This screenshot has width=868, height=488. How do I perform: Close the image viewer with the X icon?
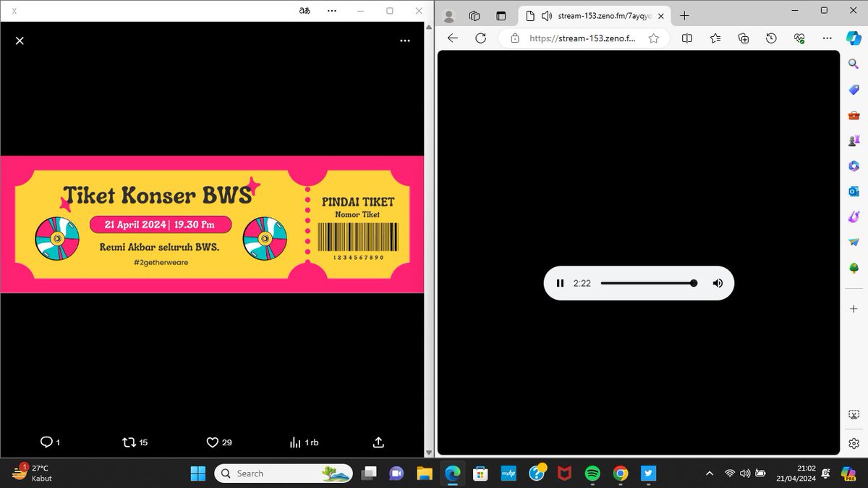coord(20,41)
